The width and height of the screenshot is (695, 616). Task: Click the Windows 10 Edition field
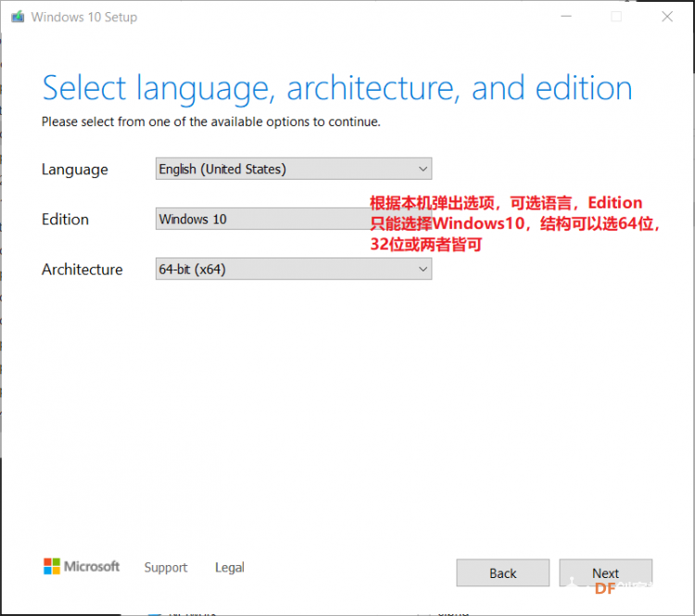tap(294, 219)
